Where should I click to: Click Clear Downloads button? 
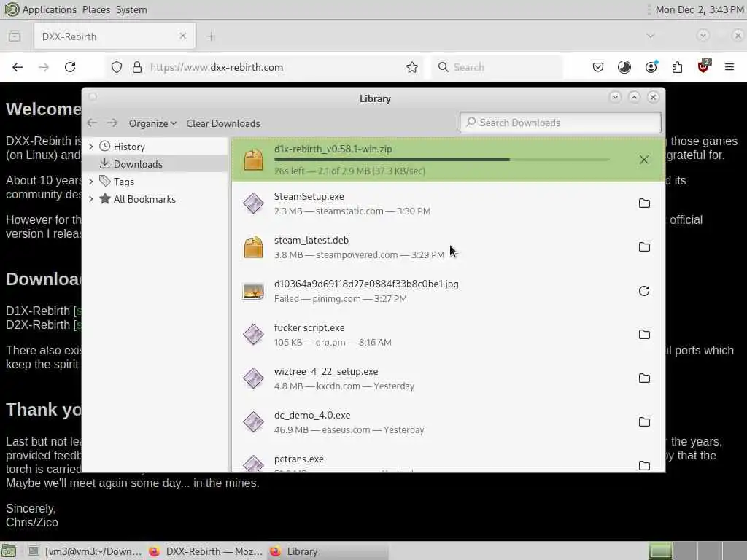(x=223, y=123)
